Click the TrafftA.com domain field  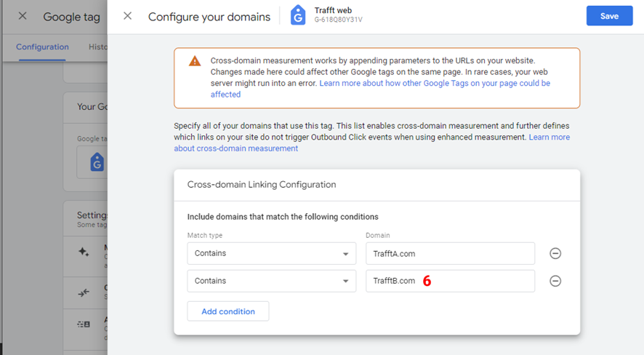450,253
